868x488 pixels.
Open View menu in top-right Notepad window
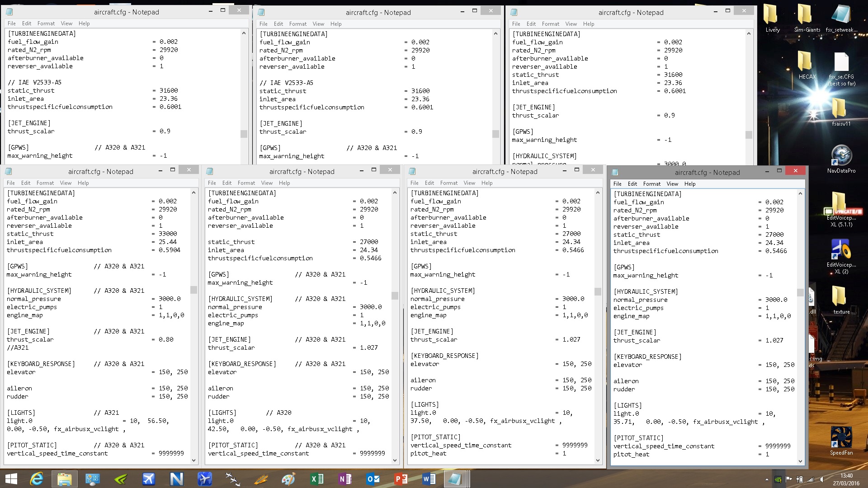(x=571, y=24)
